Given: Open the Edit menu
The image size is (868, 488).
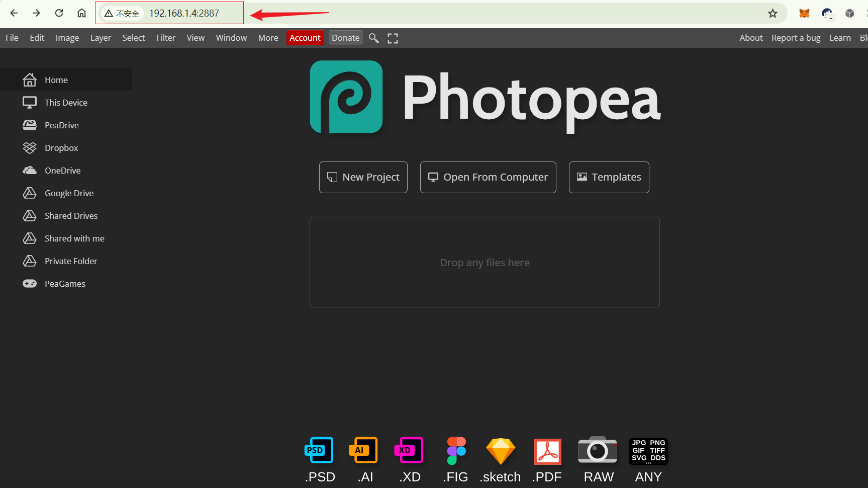Looking at the screenshot, I should point(37,38).
